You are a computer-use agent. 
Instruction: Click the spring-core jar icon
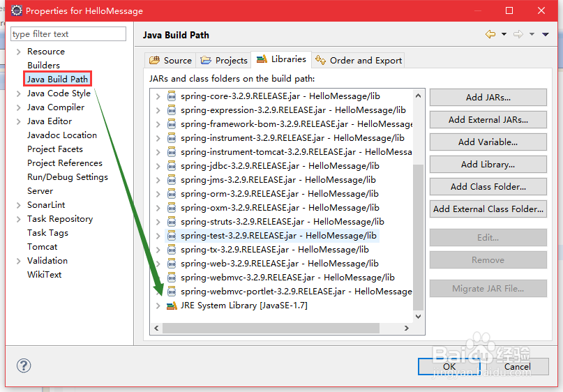click(x=172, y=96)
